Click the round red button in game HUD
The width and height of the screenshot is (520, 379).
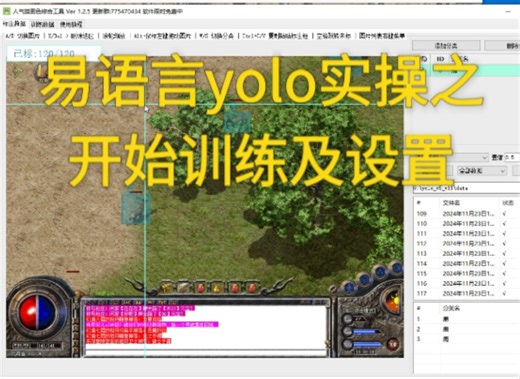click(393, 343)
